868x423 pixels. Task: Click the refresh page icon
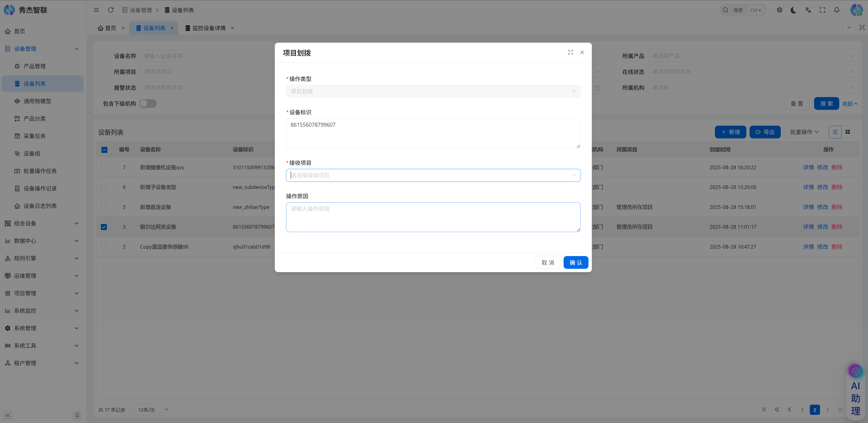pyautogui.click(x=111, y=10)
